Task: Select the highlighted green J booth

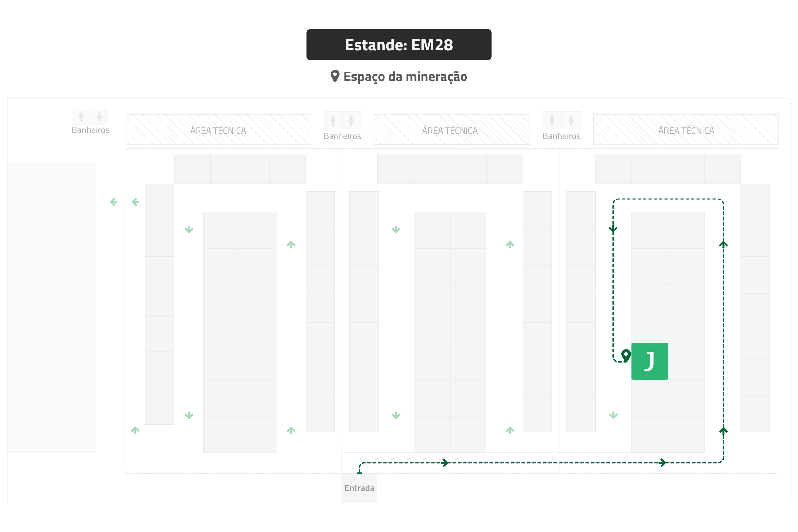Action: [649, 361]
